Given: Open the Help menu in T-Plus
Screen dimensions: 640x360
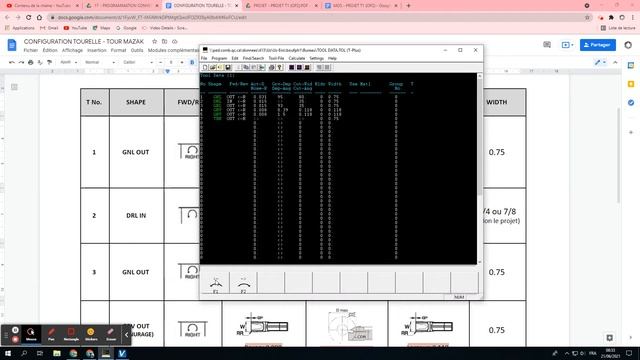Looking at the screenshot, I should point(332,58).
